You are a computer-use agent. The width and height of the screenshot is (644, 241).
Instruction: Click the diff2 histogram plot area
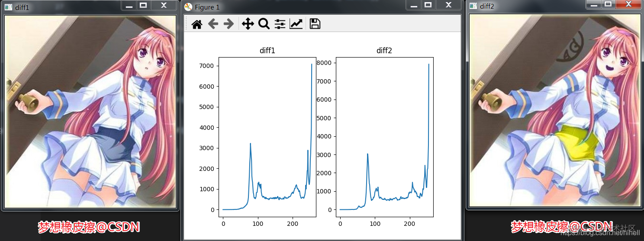(x=384, y=137)
